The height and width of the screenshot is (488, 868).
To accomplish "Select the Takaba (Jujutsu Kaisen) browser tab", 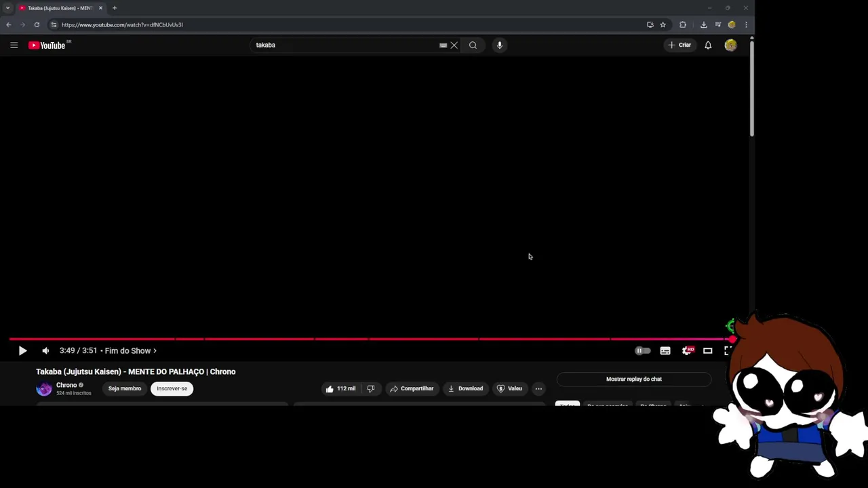I will [60, 8].
